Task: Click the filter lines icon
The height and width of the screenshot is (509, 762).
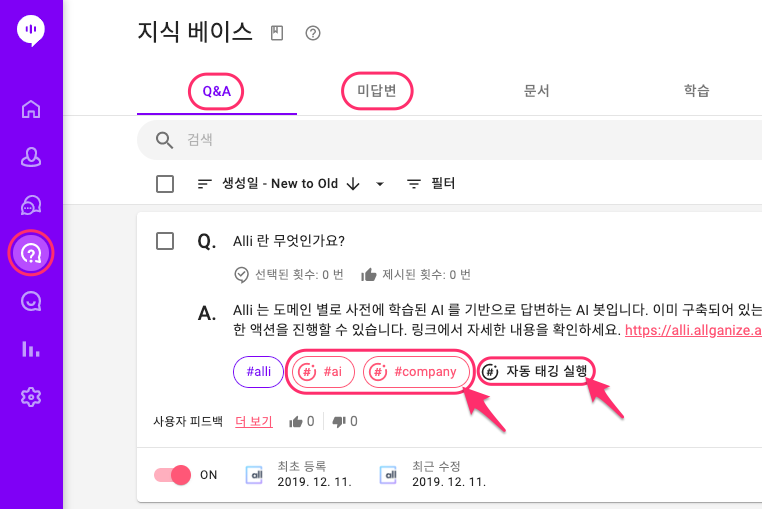Action: tap(414, 184)
